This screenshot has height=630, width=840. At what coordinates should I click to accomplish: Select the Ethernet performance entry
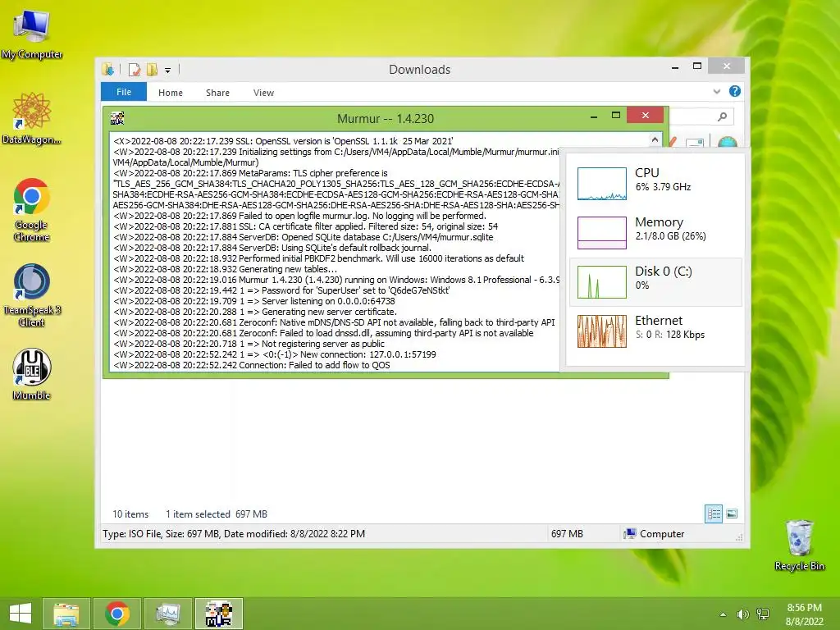pos(655,331)
